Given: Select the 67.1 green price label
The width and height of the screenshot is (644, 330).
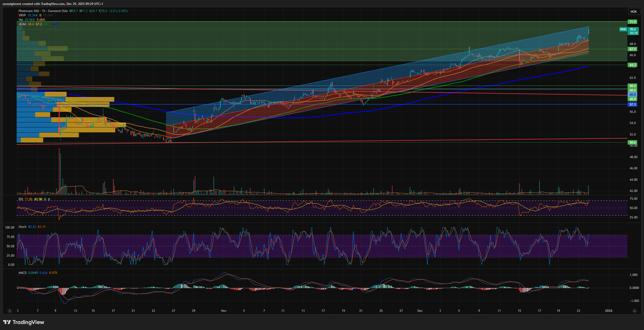Looking at the screenshot, I should point(633,49).
